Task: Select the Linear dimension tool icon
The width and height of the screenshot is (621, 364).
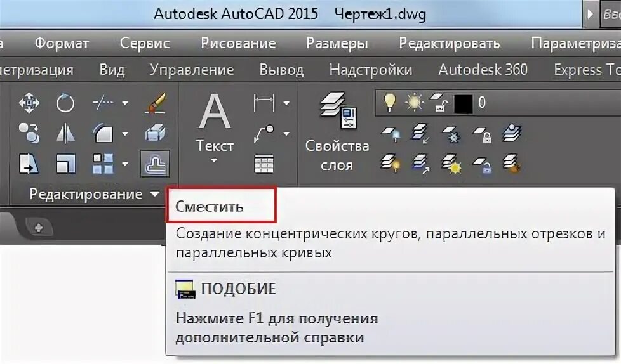Action: [264, 103]
